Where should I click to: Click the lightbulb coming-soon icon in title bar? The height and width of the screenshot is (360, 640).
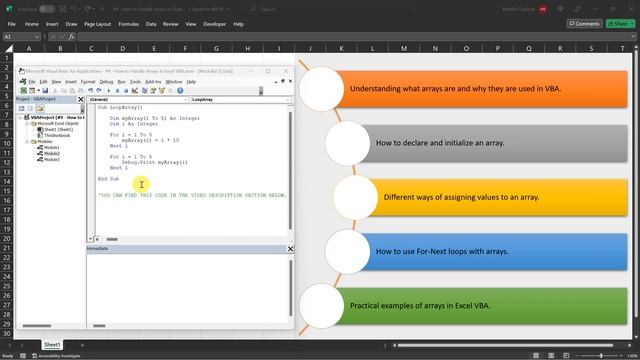pyautogui.click(x=560, y=9)
